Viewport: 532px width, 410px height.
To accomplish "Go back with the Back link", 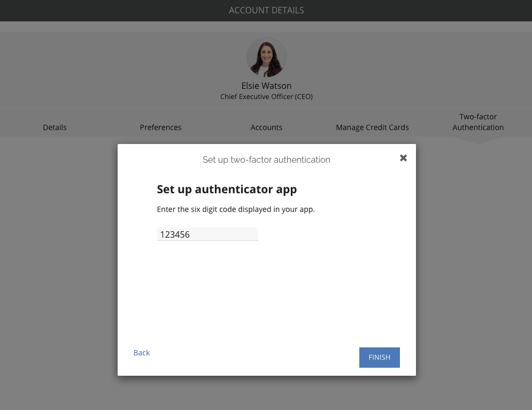I will tap(142, 353).
